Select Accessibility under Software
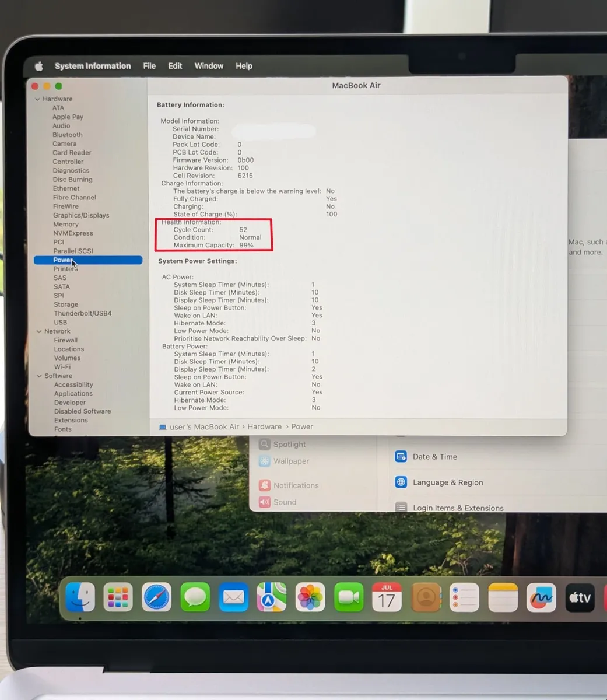The height and width of the screenshot is (700, 607). (x=73, y=385)
